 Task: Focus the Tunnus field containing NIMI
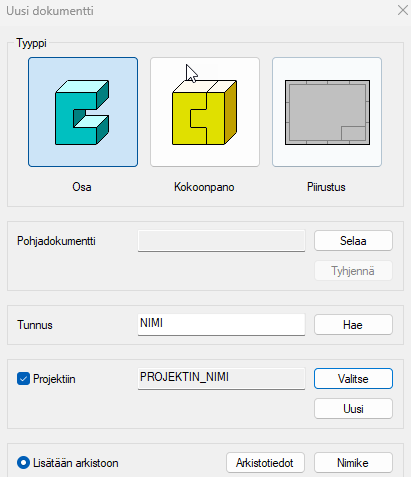coord(221,325)
